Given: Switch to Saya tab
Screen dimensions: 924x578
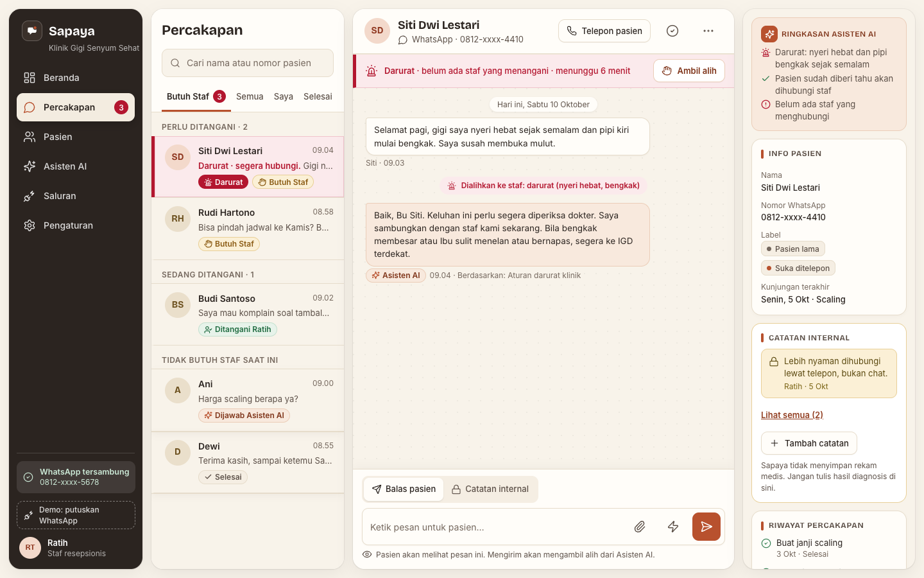Looking at the screenshot, I should [x=283, y=96].
